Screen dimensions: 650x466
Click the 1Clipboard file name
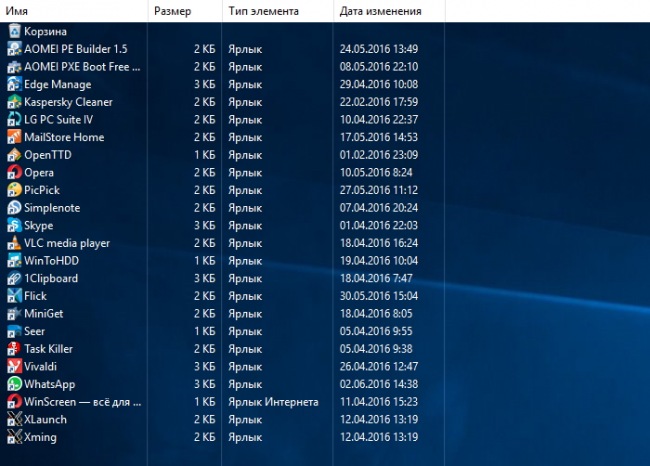51,279
